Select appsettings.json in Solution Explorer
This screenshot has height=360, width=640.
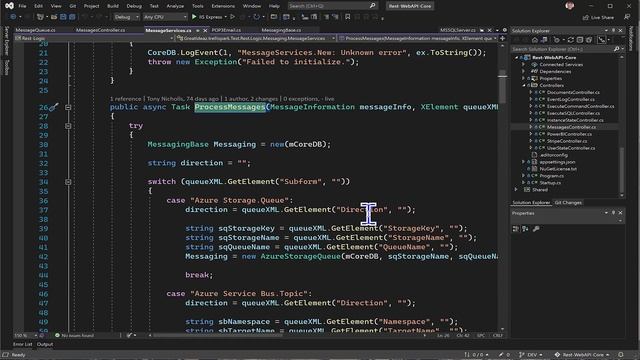pyautogui.click(x=557, y=162)
